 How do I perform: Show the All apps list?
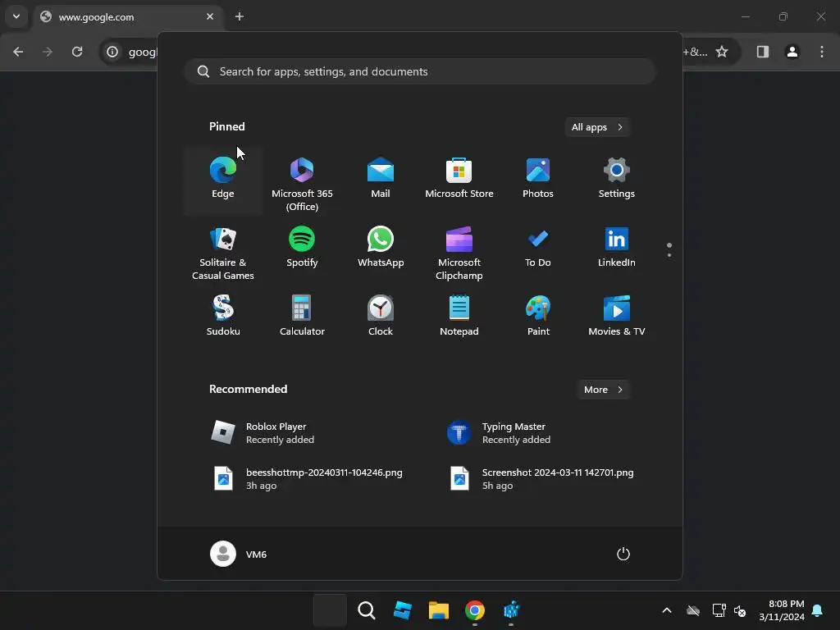(x=597, y=127)
